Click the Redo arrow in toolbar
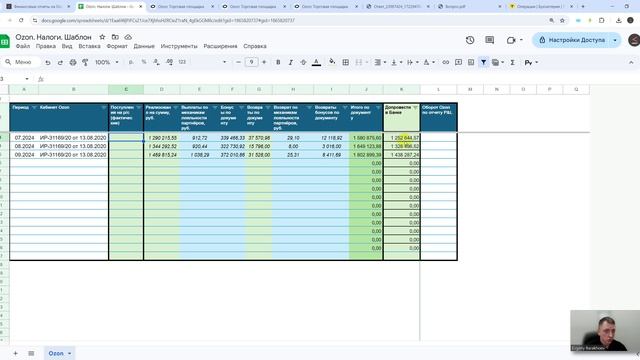This screenshot has height=360, width=640. tap(60, 62)
